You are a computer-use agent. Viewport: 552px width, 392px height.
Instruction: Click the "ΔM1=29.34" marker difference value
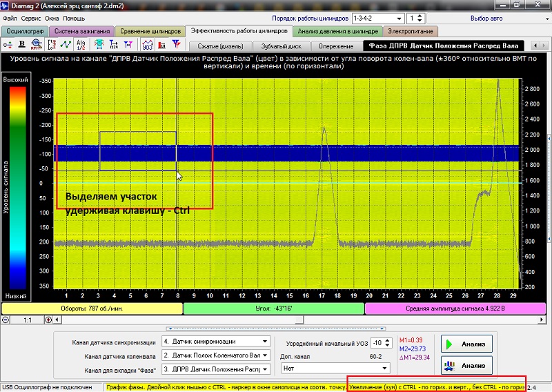415,357
